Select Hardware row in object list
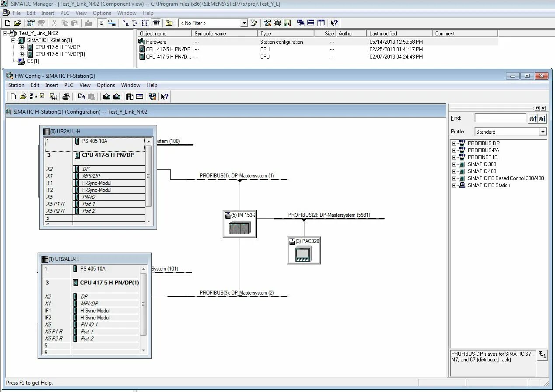Screen dimensions: 555x392 [x=318, y=42]
